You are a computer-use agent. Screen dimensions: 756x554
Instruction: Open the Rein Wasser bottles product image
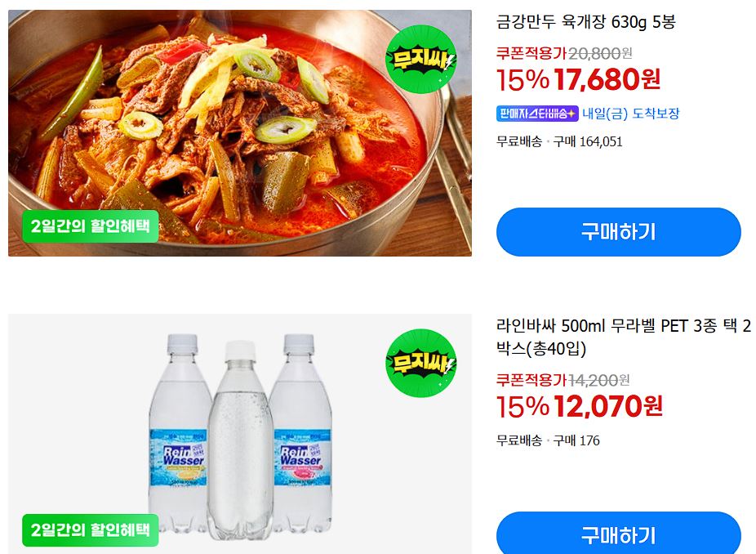(x=240, y=434)
